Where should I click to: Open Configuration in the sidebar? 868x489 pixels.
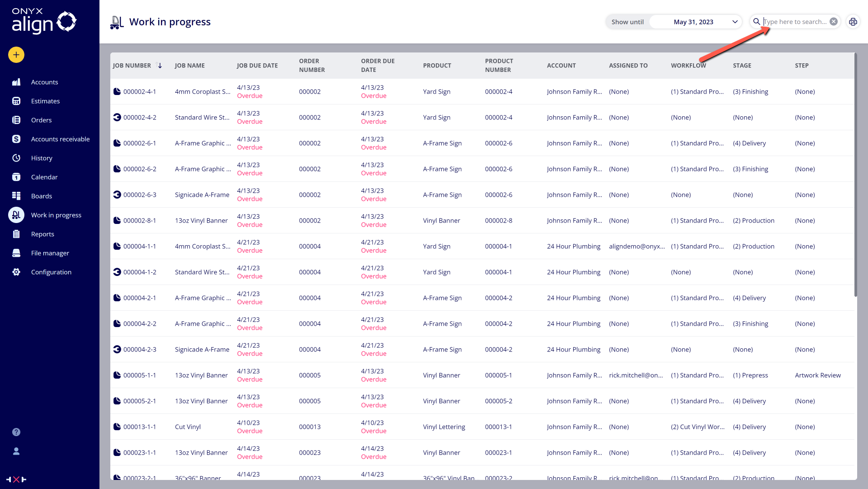pos(51,272)
